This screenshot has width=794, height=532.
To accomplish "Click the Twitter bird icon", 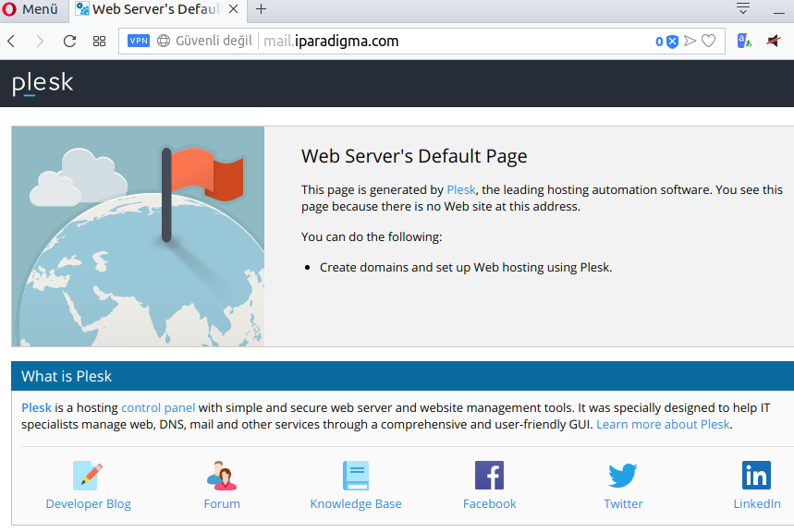I will click(623, 476).
